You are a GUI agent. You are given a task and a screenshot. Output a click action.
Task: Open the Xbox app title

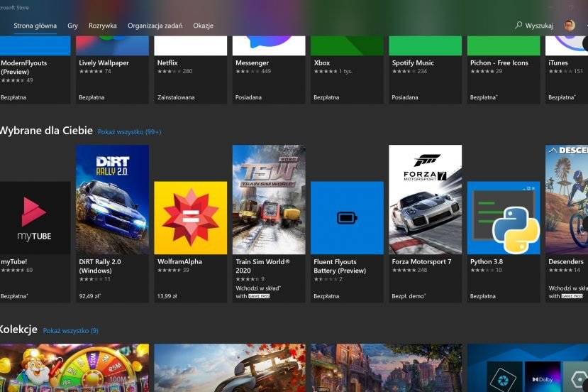click(x=322, y=62)
